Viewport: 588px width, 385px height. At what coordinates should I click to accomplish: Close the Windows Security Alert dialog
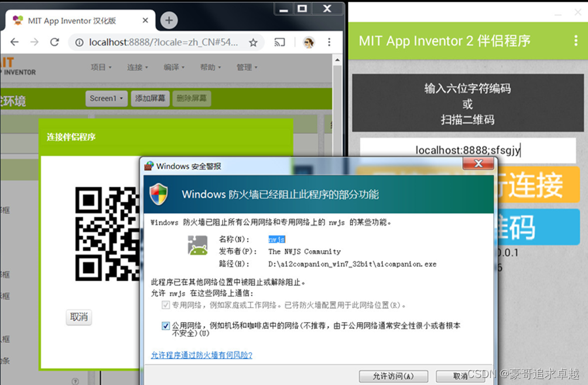478,163
